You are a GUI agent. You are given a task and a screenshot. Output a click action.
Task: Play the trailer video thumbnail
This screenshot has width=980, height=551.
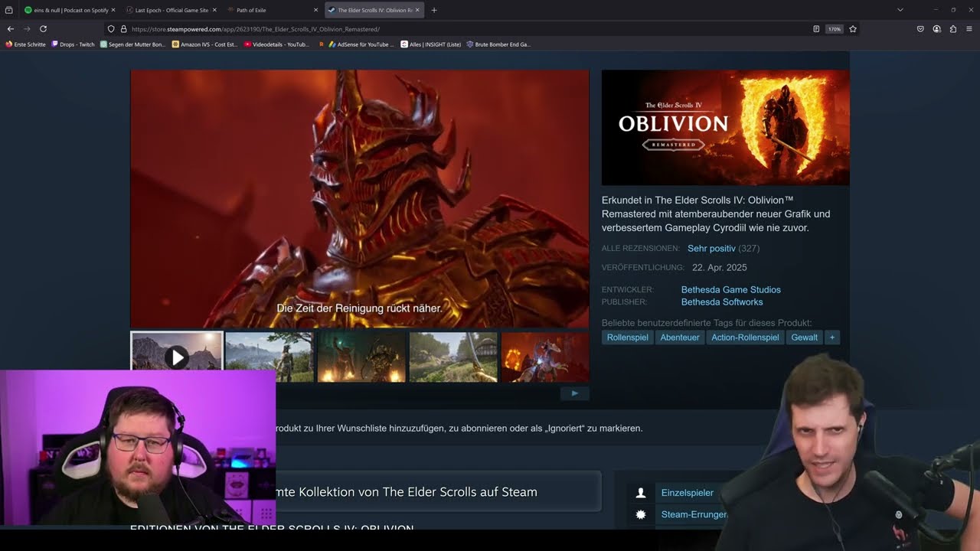point(177,357)
